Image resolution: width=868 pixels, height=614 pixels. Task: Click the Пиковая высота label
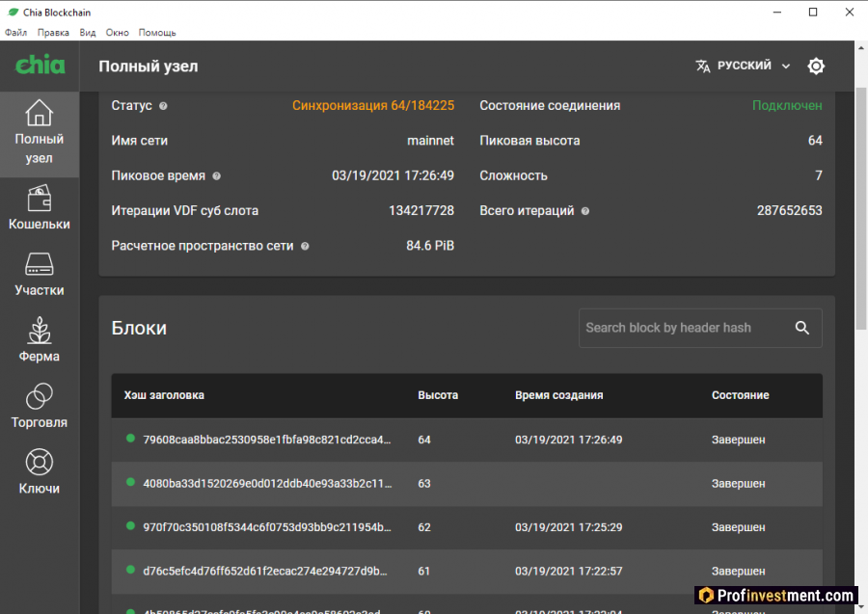coord(529,141)
